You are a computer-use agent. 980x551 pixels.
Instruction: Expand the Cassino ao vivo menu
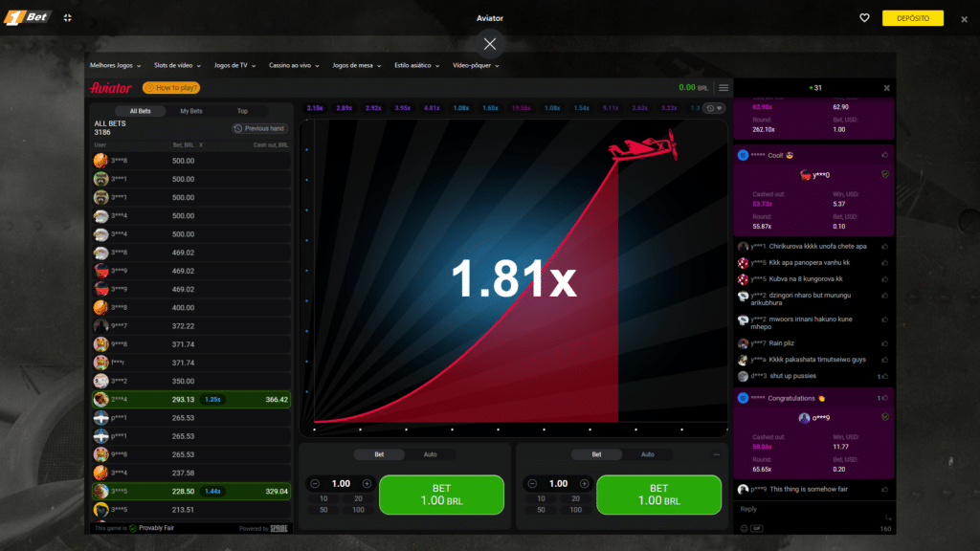(294, 66)
